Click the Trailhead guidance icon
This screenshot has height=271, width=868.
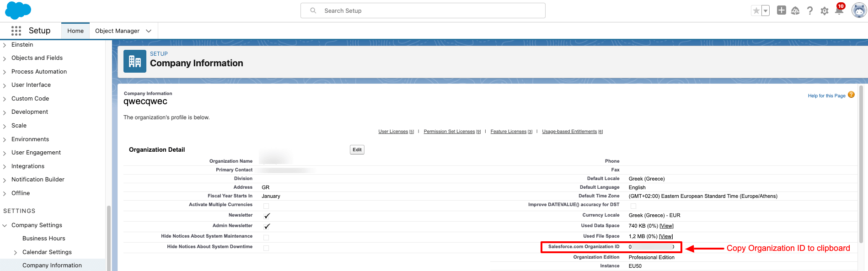(x=795, y=11)
